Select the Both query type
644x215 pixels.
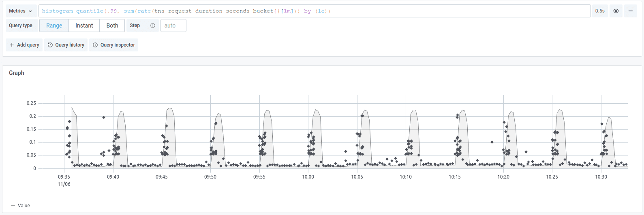tap(112, 26)
